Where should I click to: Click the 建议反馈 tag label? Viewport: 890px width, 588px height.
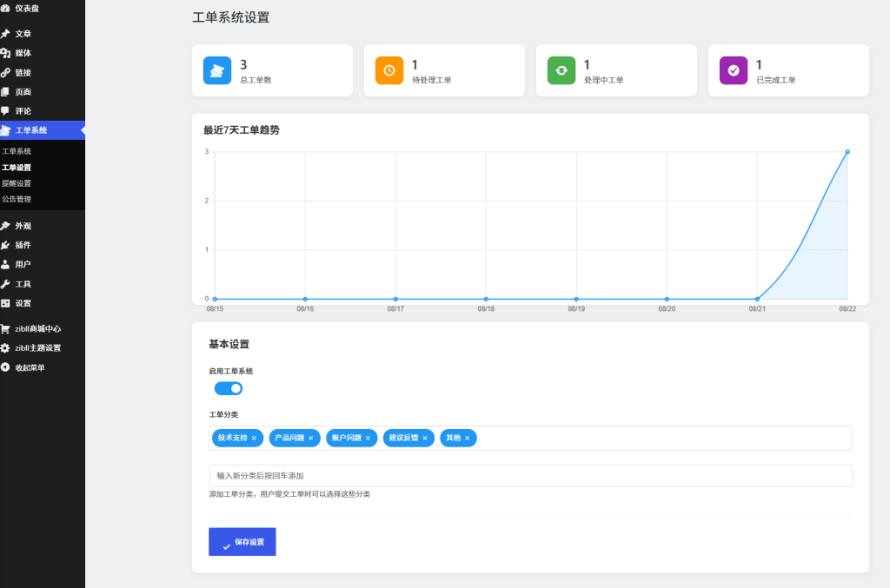tap(403, 438)
